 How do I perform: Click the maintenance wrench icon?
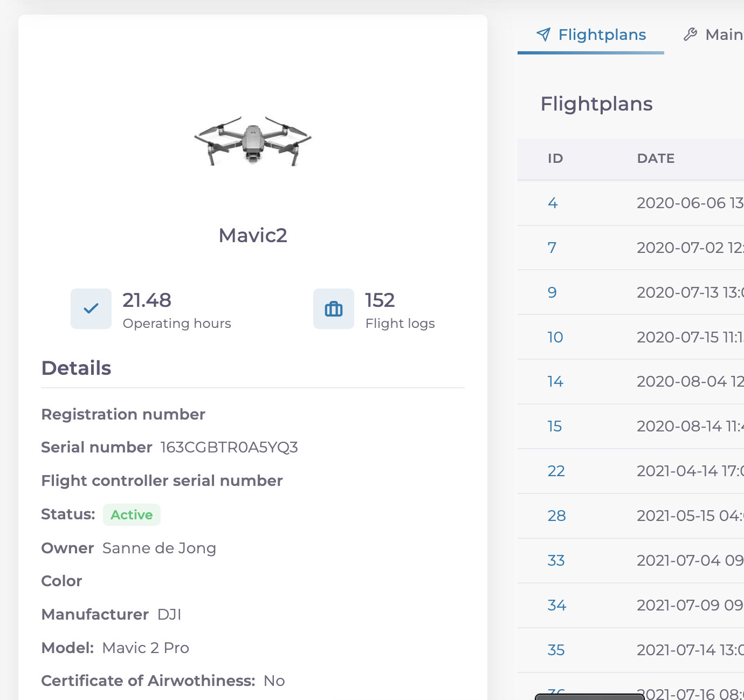click(x=690, y=35)
